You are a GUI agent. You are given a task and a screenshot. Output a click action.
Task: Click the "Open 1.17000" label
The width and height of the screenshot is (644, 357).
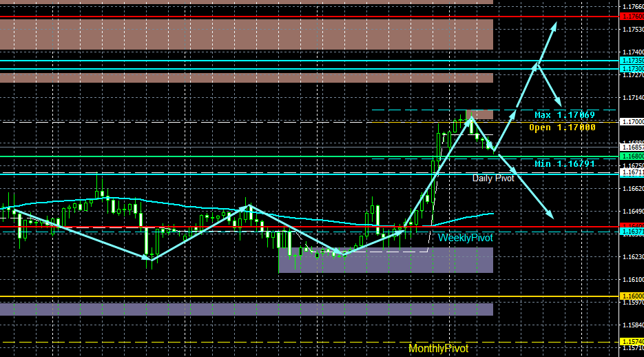(562, 127)
